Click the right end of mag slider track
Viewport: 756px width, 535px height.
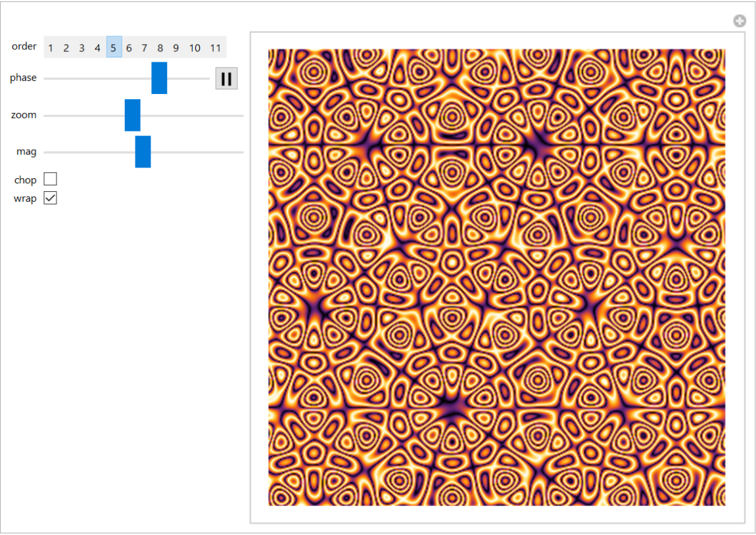point(241,152)
